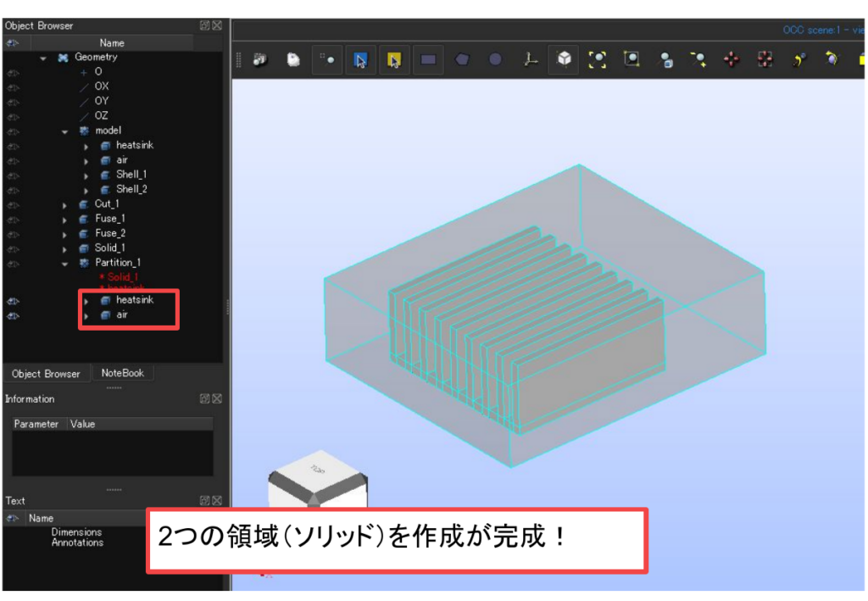Activate the Fit Area tool
Image resolution: width=868 pixels, height=601 pixels.
[632, 60]
